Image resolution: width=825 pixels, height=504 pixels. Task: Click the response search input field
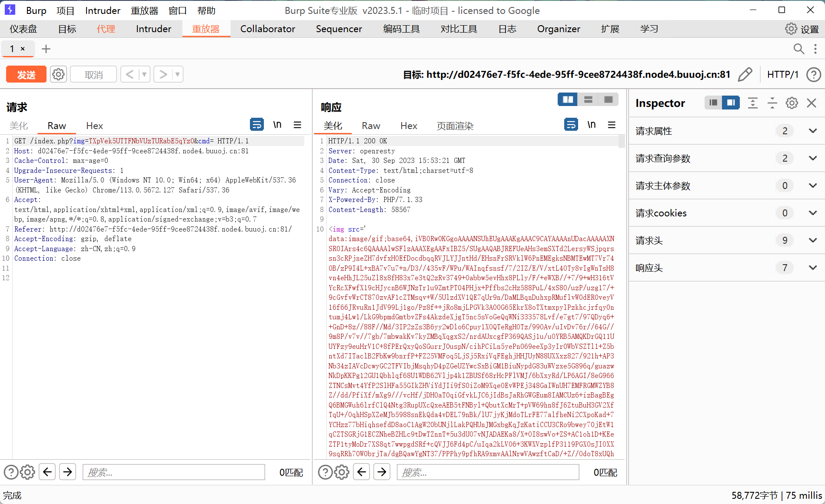click(x=488, y=472)
